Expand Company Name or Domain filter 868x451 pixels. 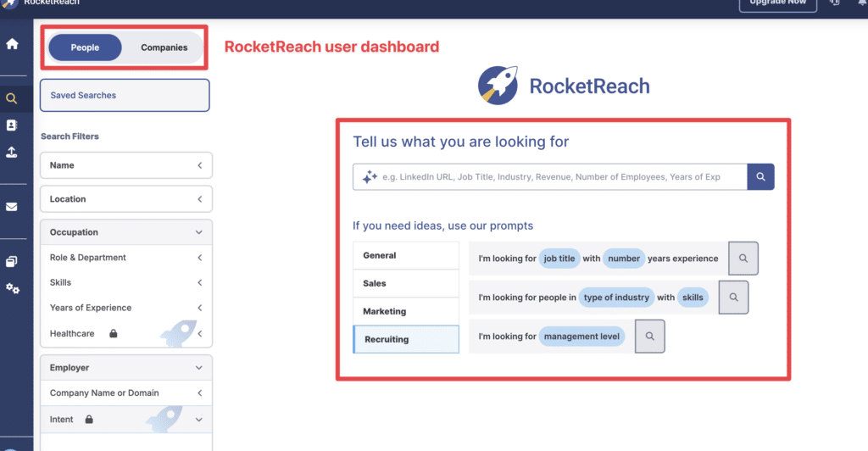(126, 393)
